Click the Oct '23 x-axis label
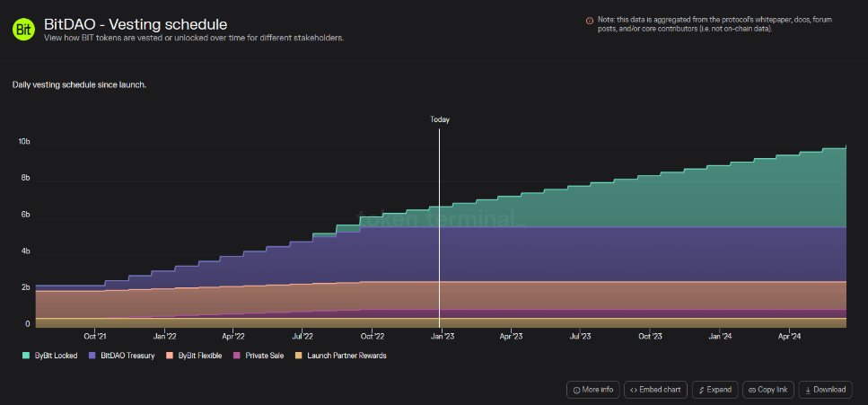The height and width of the screenshot is (405, 868). coord(650,336)
